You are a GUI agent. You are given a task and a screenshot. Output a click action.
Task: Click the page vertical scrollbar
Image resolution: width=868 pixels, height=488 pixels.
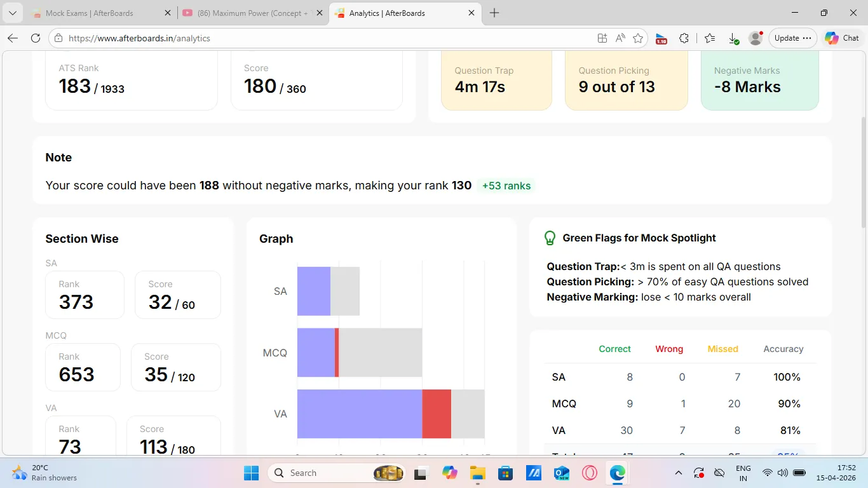(x=863, y=173)
